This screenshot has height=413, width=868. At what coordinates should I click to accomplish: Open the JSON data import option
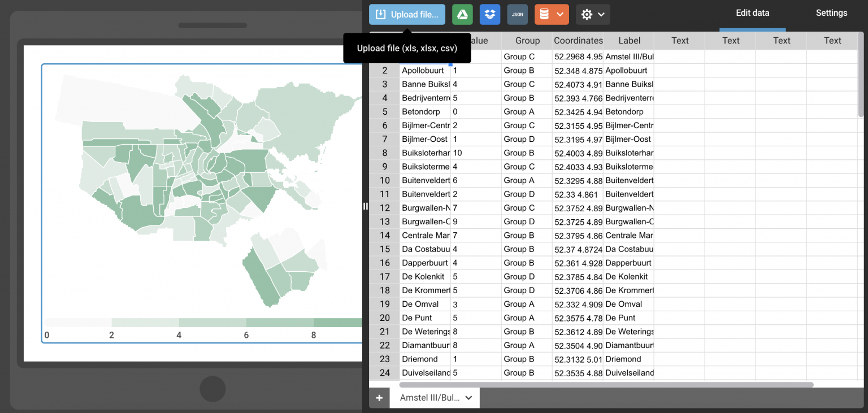[x=517, y=14]
